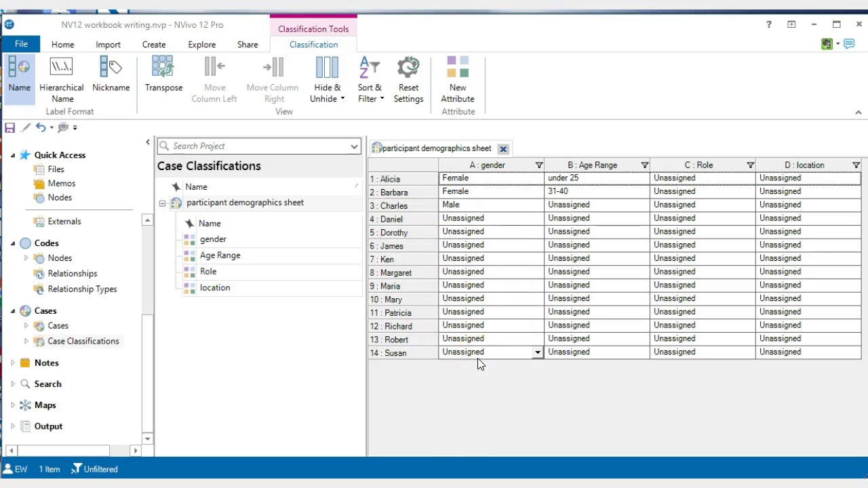The width and height of the screenshot is (868, 488).
Task: Open the undo history dropdown arrow
Action: 52,127
